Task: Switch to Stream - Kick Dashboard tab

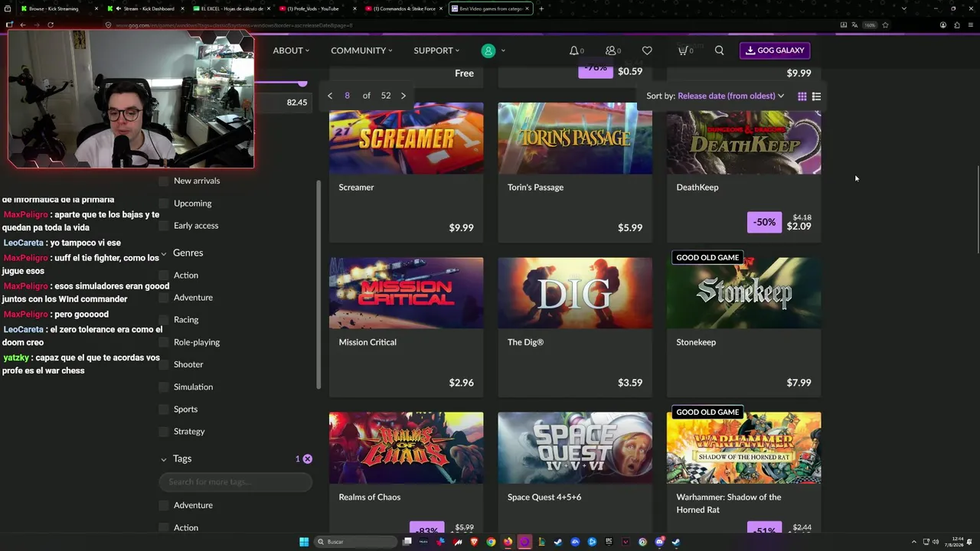Action: 144,9
